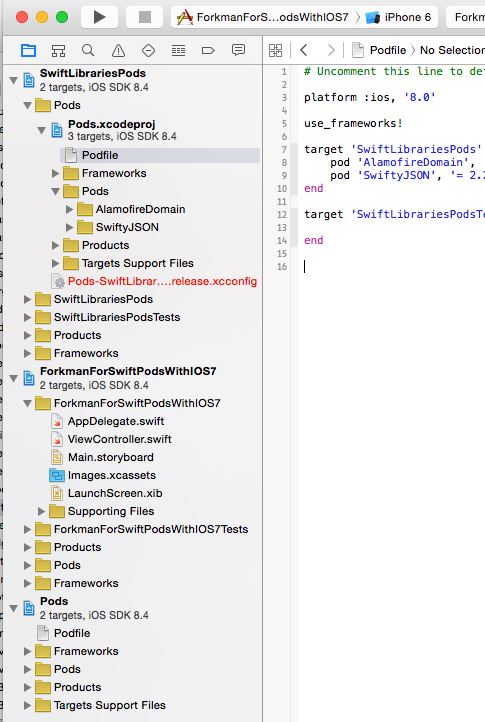Select the highlighted Podfile in Pods.xcodeproj

(160, 155)
